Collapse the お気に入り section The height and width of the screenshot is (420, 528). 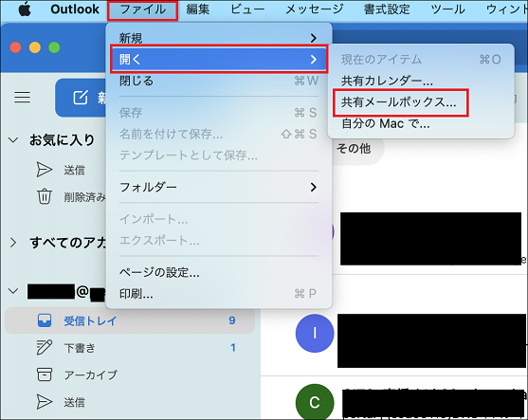[13, 139]
